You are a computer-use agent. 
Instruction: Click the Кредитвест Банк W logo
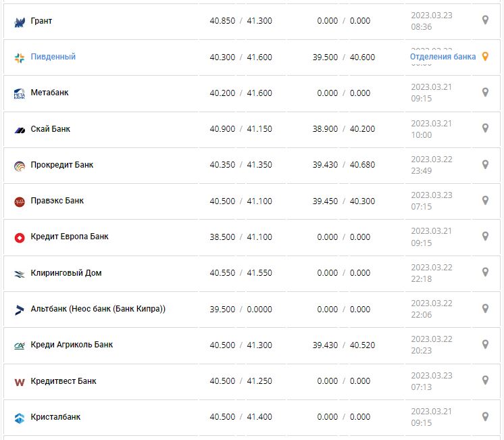(20, 382)
